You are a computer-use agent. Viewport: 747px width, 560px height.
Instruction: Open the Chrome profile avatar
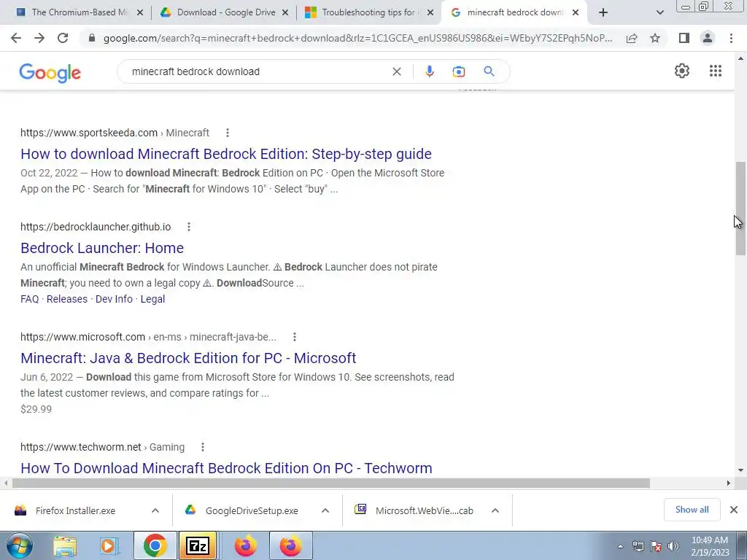[x=708, y=38]
